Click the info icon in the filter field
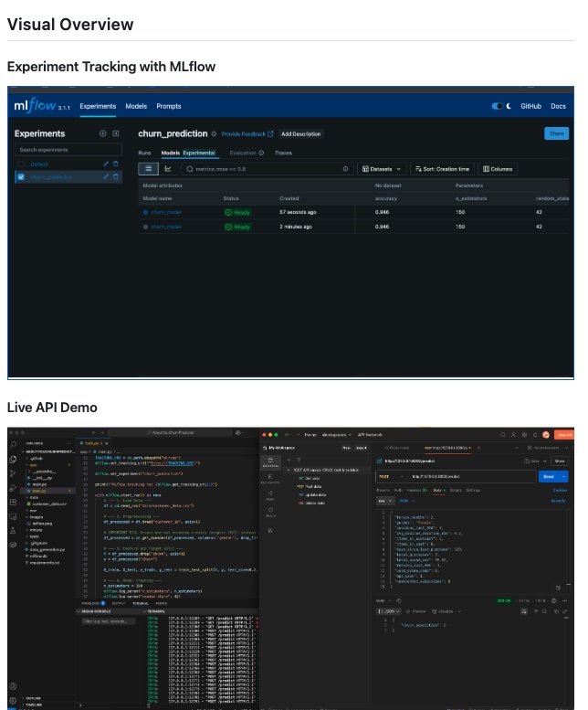The image size is (588, 710). click(x=345, y=169)
